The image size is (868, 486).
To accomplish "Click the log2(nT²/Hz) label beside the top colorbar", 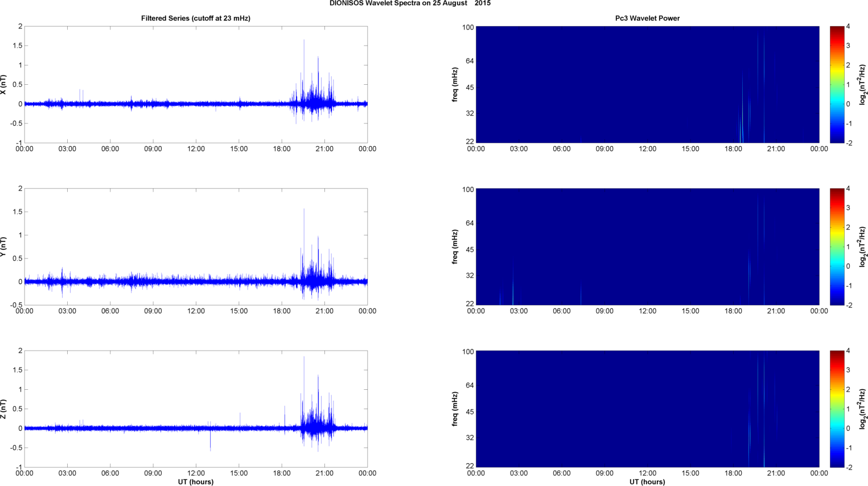I will (x=862, y=85).
